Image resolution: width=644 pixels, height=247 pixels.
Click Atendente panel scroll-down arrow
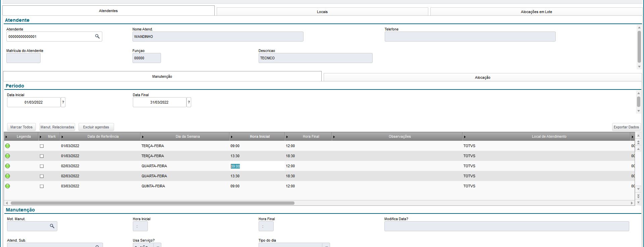pos(639,67)
